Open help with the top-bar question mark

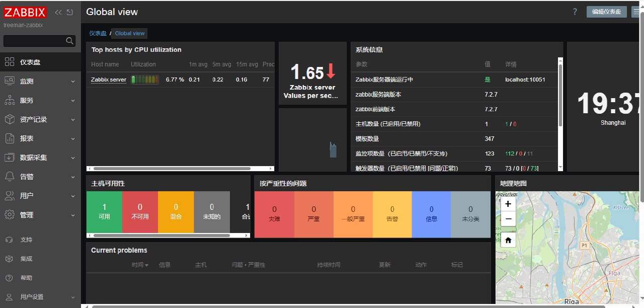tap(575, 12)
